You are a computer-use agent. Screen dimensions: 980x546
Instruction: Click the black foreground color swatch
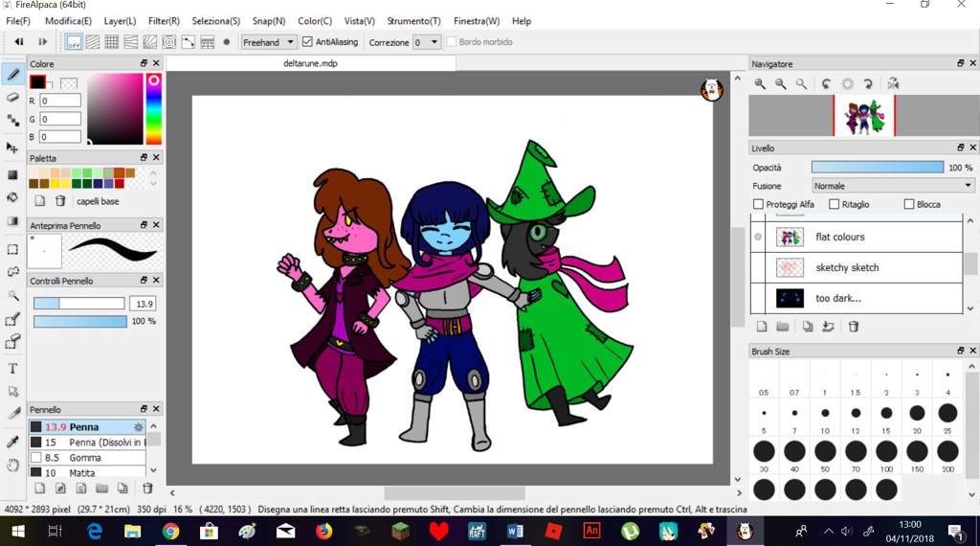pyautogui.click(x=37, y=81)
